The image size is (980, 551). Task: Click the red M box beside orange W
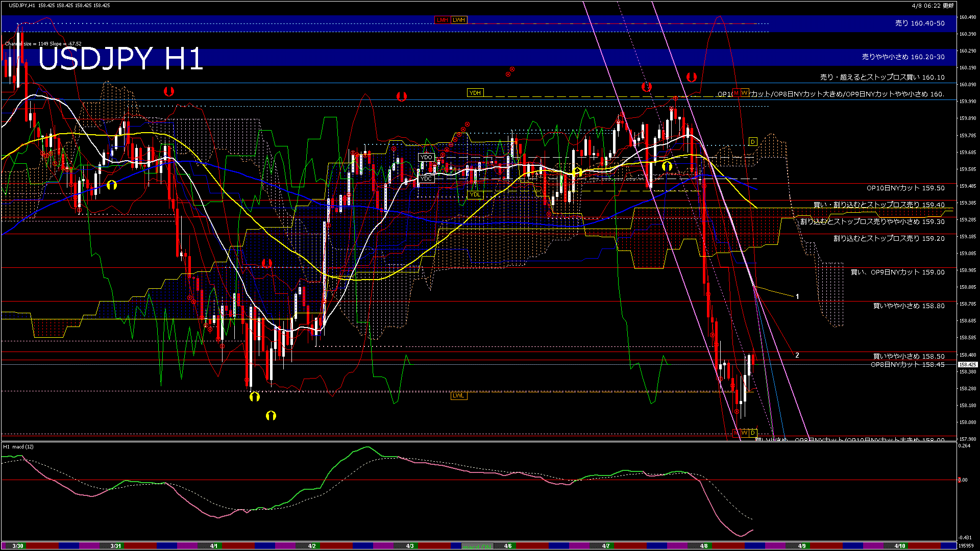coord(736,93)
